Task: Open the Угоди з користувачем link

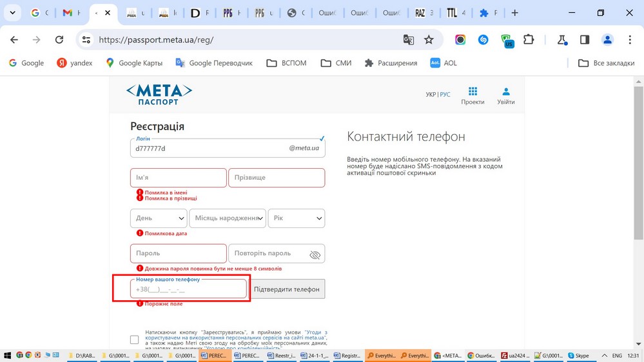Action: [x=236, y=335]
